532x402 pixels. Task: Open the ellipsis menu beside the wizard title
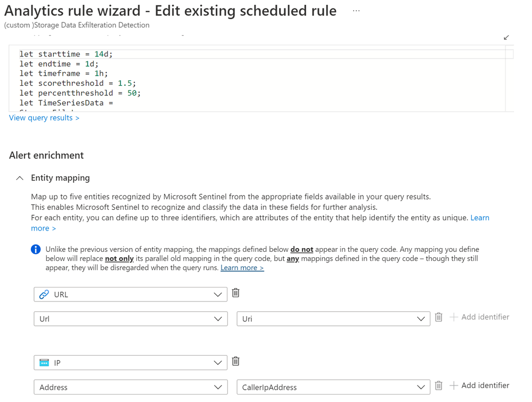click(356, 11)
